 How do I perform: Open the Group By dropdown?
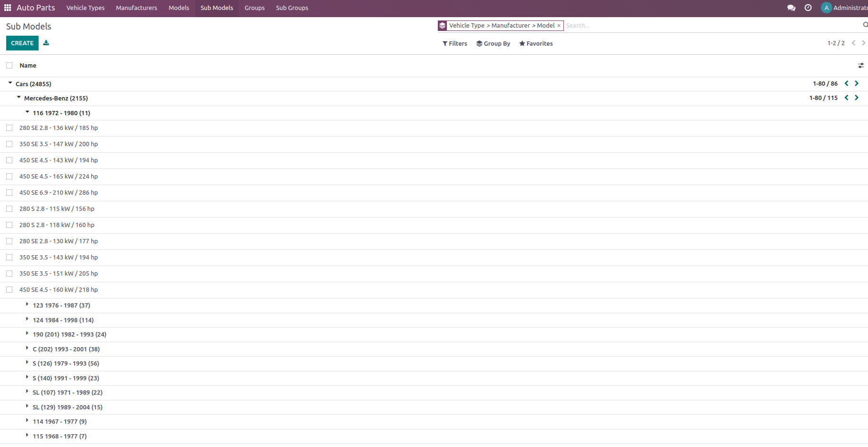point(493,44)
